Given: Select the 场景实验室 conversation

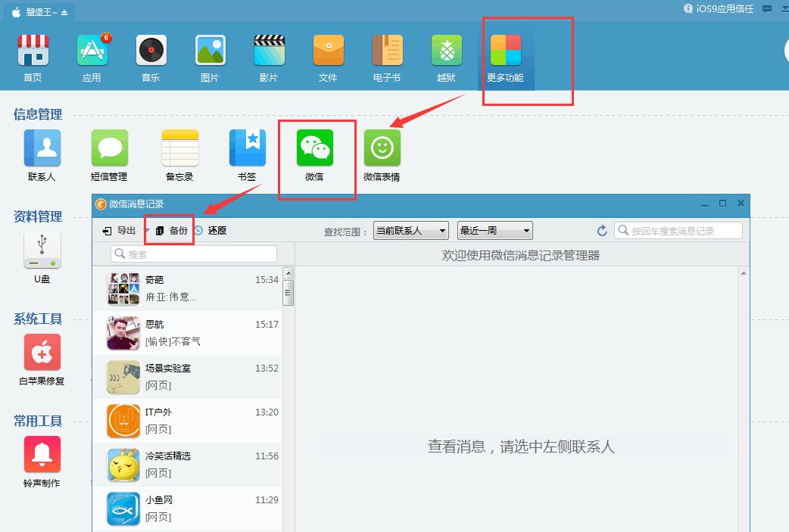Looking at the screenshot, I should point(187,377).
